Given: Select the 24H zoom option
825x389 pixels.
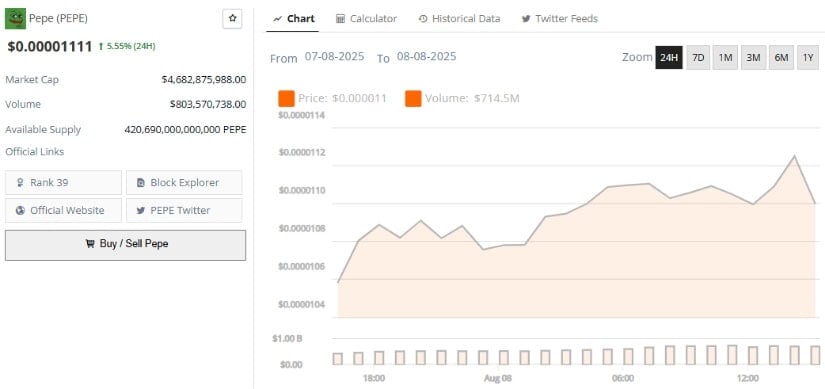Looking at the screenshot, I should tap(669, 57).
